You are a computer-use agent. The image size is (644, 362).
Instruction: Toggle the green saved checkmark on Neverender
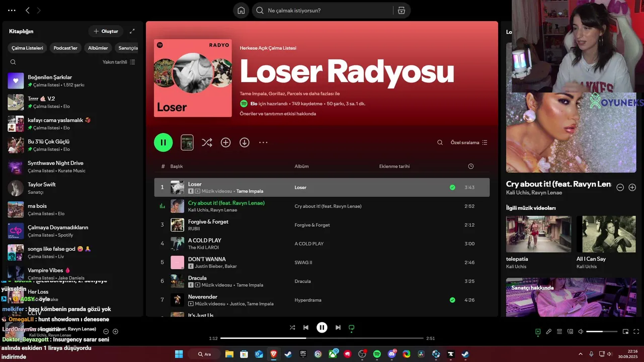pos(452,300)
